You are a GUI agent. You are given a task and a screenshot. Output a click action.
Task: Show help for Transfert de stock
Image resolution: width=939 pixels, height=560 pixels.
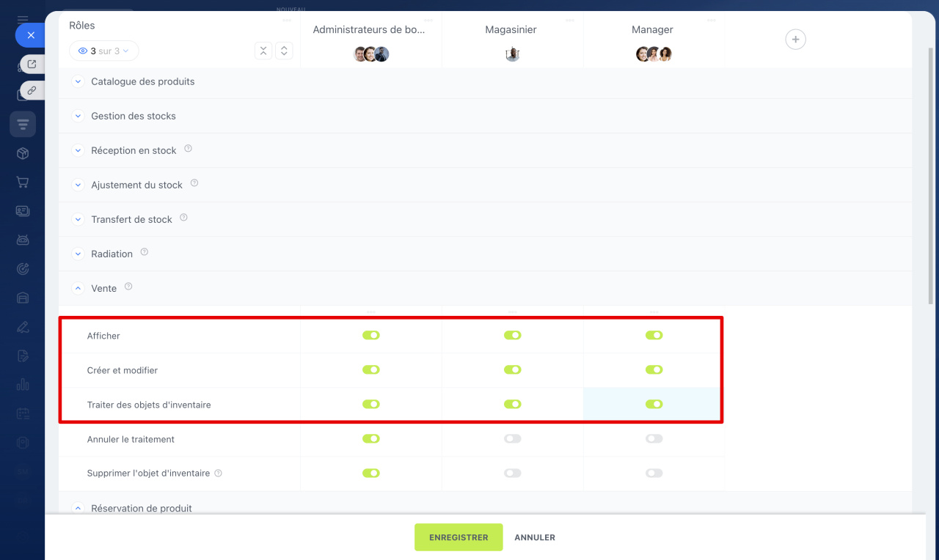point(183,218)
